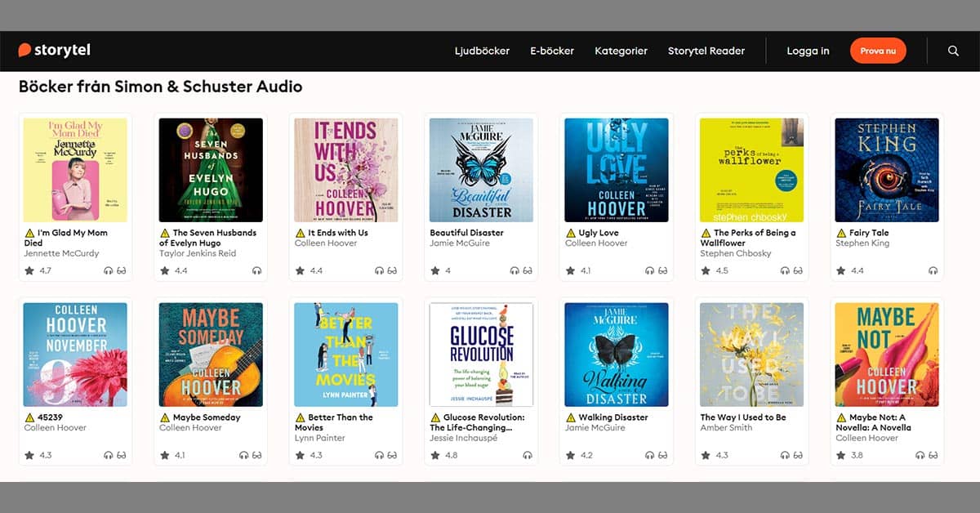Click the warning triangle beside Ugly Love
The height and width of the screenshot is (513, 980).
click(x=571, y=233)
